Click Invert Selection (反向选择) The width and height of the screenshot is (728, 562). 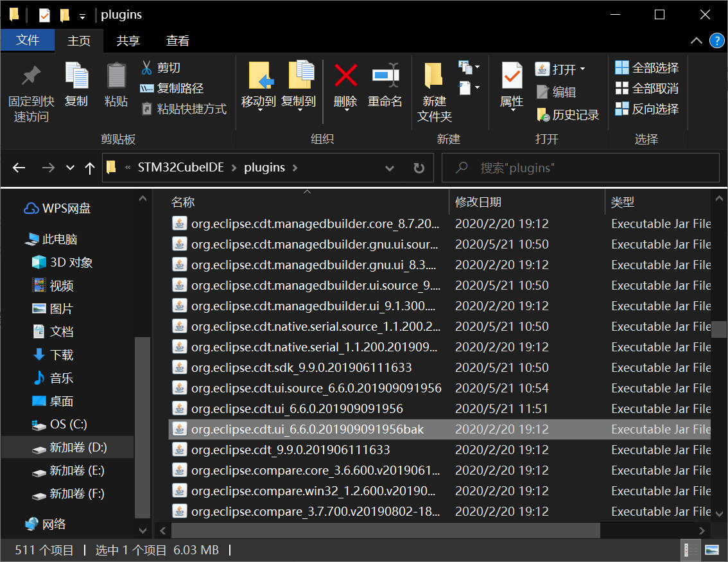tap(646, 109)
